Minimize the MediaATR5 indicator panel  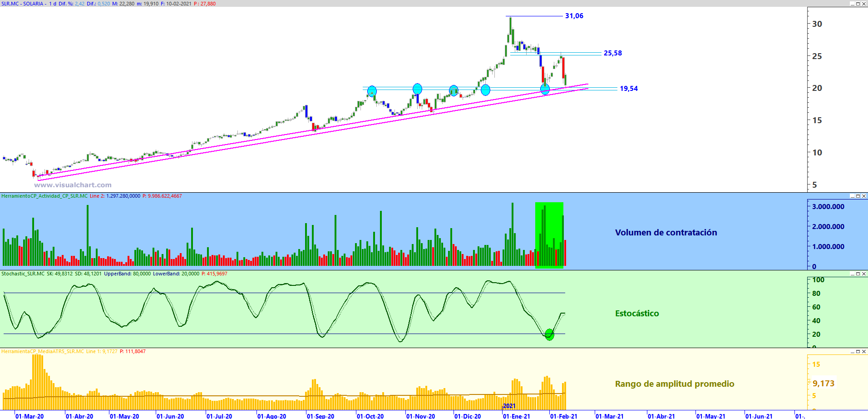pos(852,351)
